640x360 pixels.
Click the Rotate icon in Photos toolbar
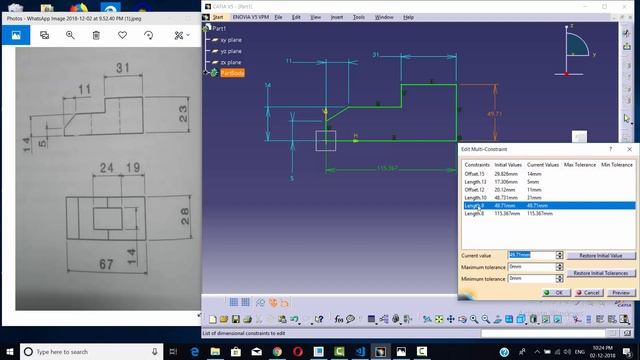[149, 36]
